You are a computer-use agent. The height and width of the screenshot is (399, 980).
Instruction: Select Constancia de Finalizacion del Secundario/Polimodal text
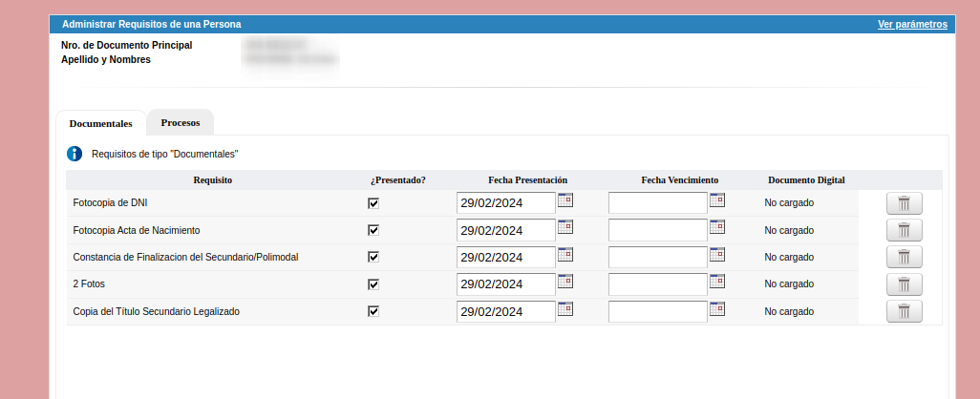pos(185,258)
